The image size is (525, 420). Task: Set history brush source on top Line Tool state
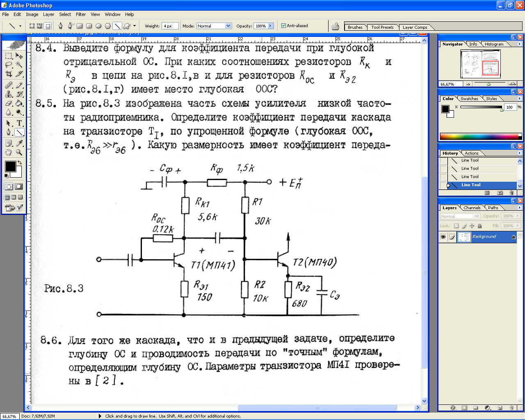pos(443,160)
